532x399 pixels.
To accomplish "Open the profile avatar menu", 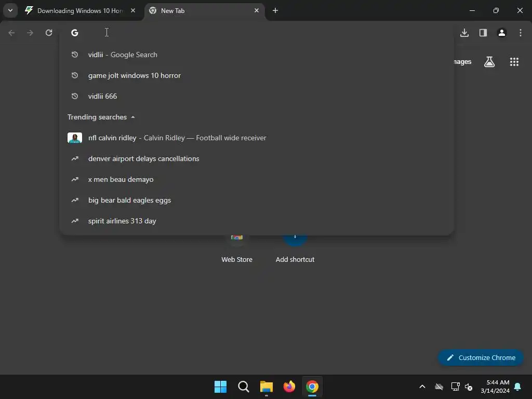I will tap(502, 33).
